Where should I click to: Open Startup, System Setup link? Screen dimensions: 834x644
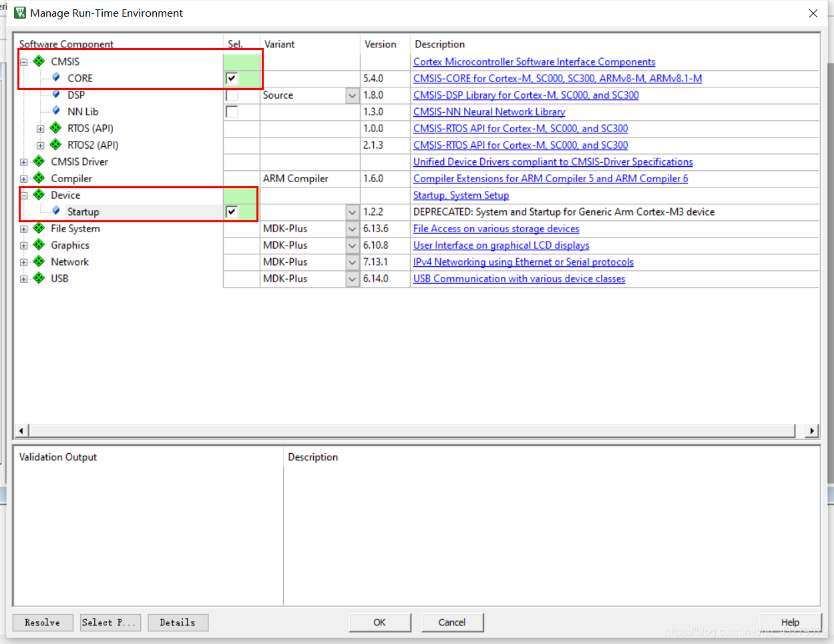pos(461,195)
